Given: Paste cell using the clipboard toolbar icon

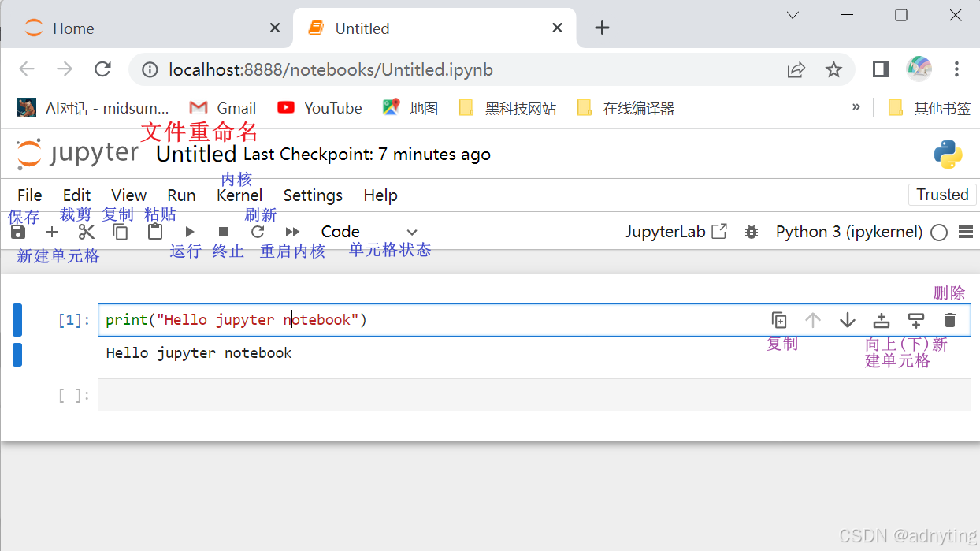Looking at the screenshot, I should (x=155, y=232).
